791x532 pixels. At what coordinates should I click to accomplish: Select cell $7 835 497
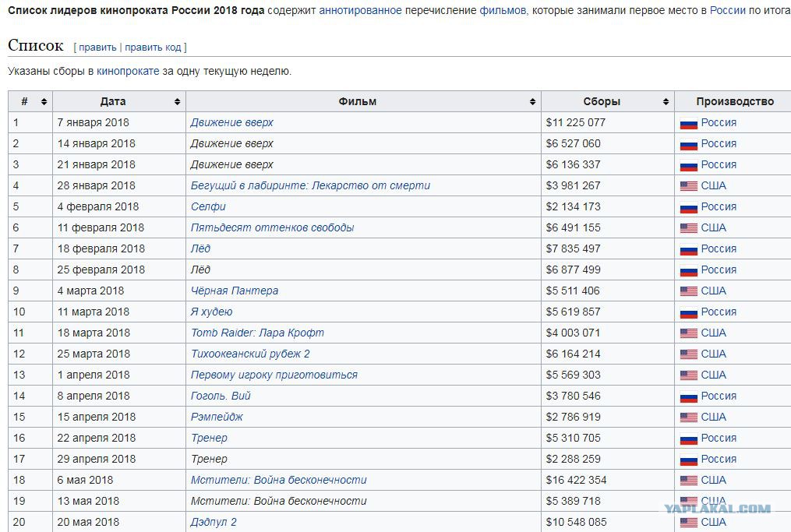(607, 248)
